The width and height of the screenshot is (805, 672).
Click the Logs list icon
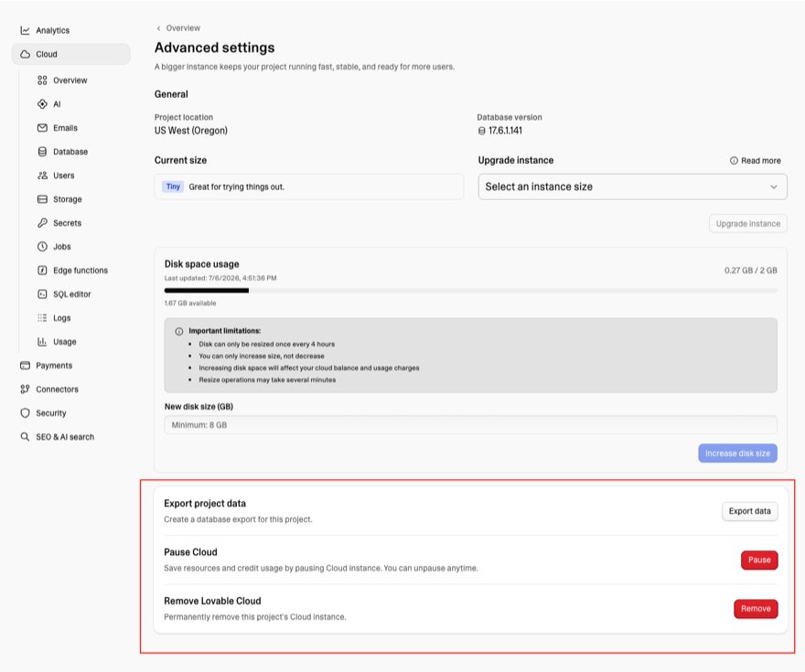(x=42, y=317)
